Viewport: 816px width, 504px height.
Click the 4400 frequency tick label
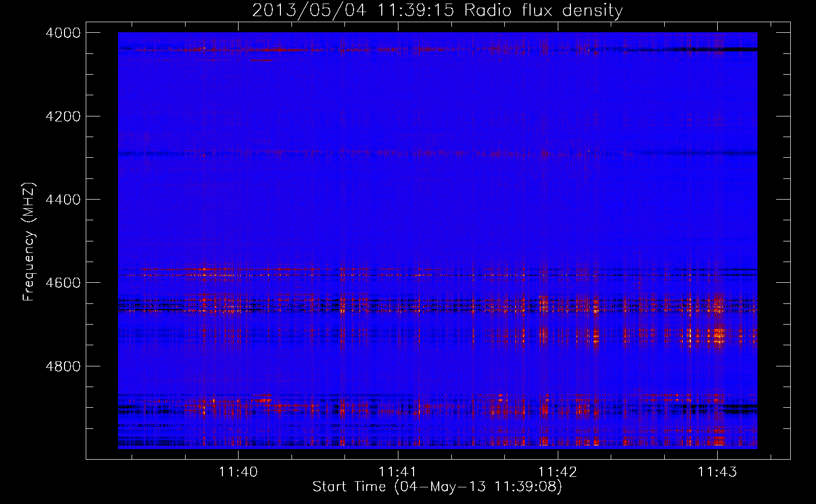(63, 200)
